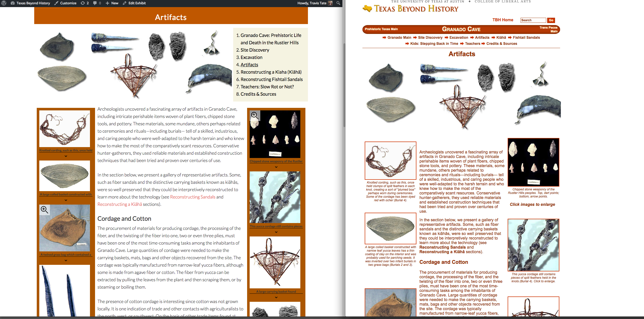
Task: Expand caption under chipped stone weaponry image
Action: (276, 167)
